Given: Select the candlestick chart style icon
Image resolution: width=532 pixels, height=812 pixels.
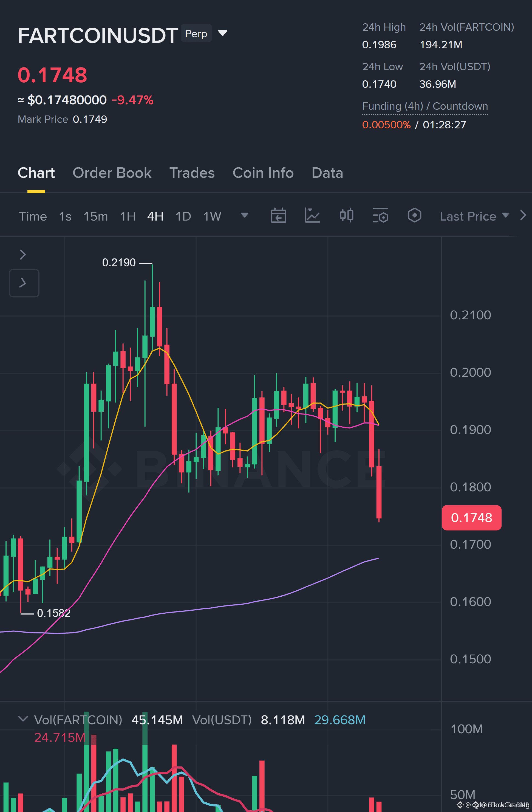Looking at the screenshot, I should [x=346, y=216].
